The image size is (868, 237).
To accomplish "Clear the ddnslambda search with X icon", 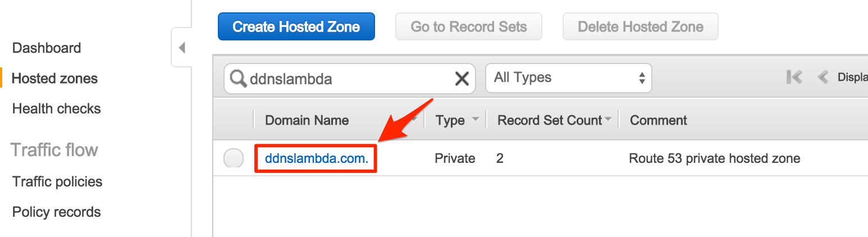I will pos(462,79).
